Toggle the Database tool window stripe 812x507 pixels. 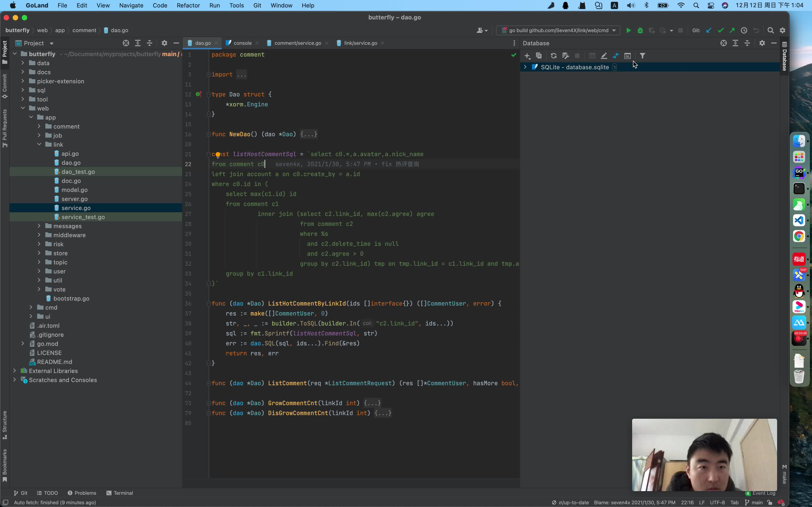(784, 57)
